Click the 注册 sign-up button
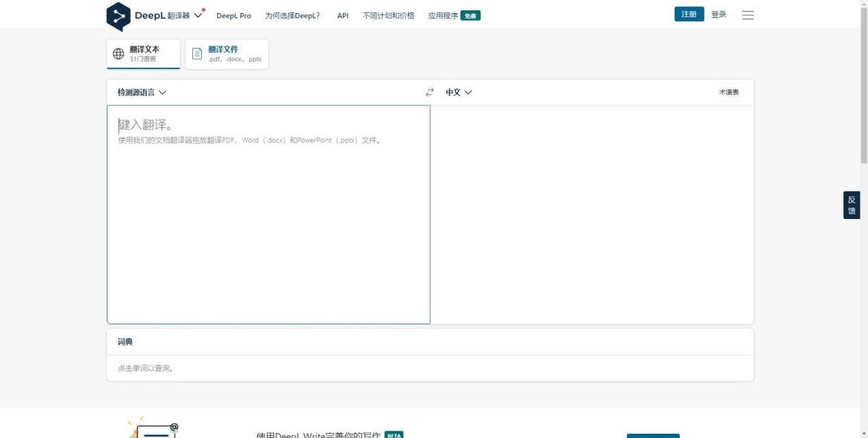Screen dimensions: 868x438 click(689, 14)
